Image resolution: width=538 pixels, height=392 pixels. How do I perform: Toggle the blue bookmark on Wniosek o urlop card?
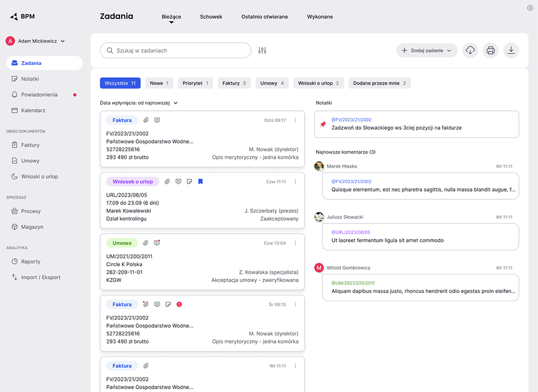201,181
